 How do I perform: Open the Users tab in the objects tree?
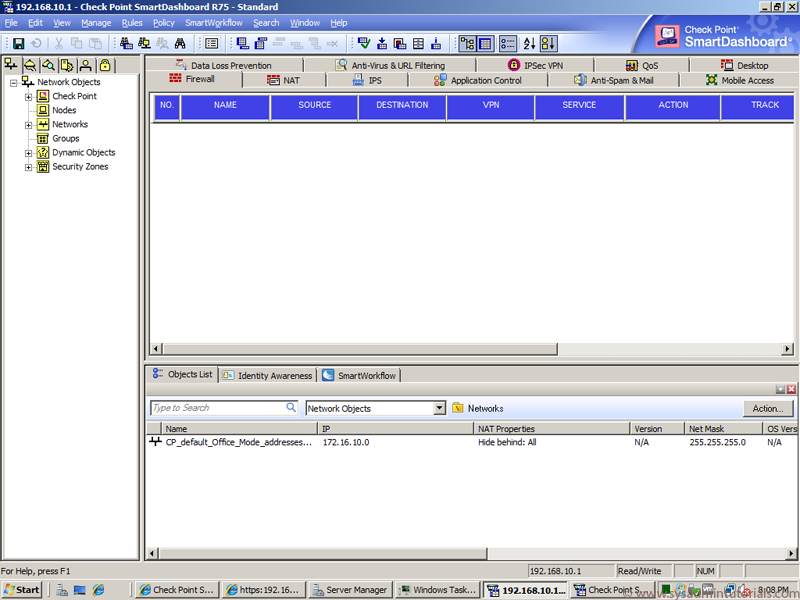86,65
